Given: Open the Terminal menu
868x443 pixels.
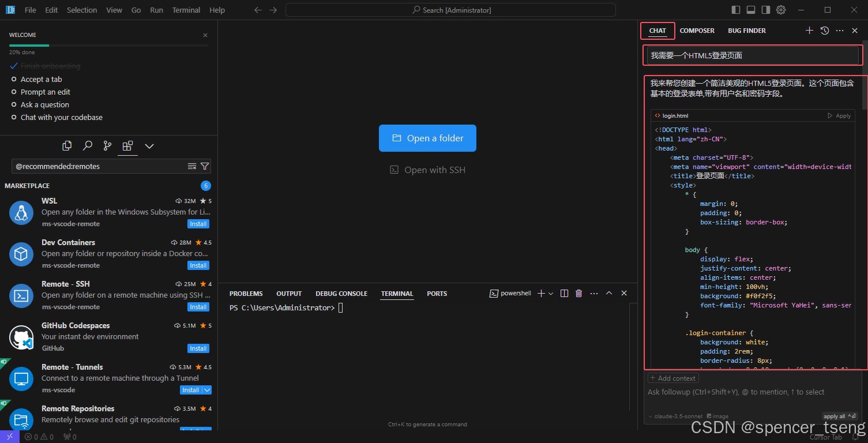Looking at the screenshot, I should tap(186, 10).
